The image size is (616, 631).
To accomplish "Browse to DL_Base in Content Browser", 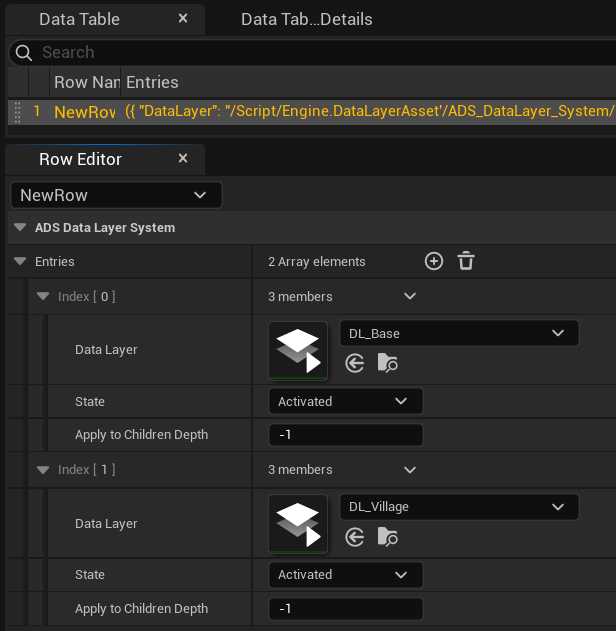I will tap(387, 363).
